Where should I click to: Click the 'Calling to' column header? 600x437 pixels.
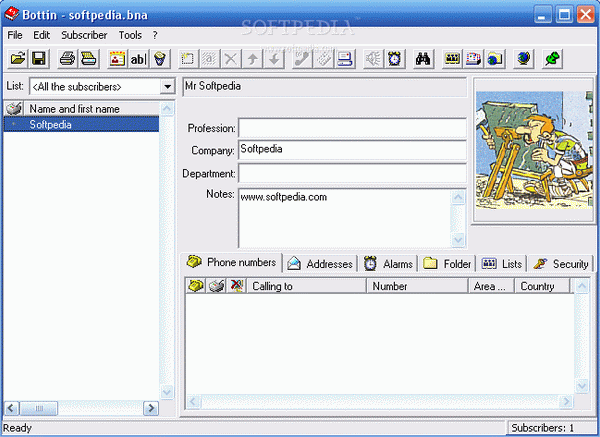307,286
